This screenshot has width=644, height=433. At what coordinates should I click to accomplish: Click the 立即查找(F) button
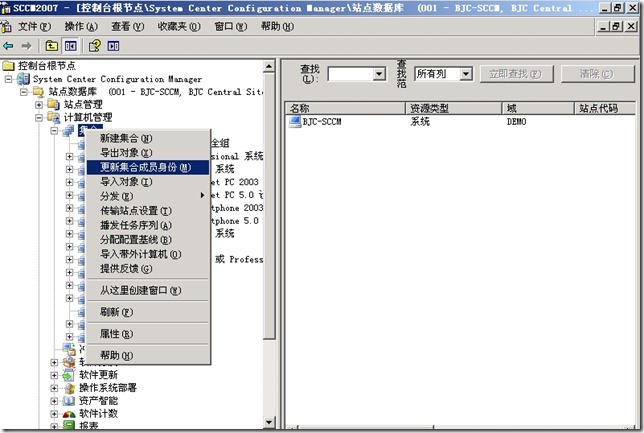[516, 74]
